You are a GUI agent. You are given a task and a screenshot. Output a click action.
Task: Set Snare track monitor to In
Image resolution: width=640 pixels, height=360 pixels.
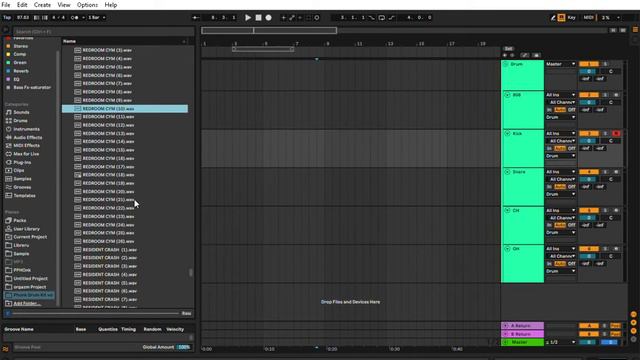click(x=549, y=187)
